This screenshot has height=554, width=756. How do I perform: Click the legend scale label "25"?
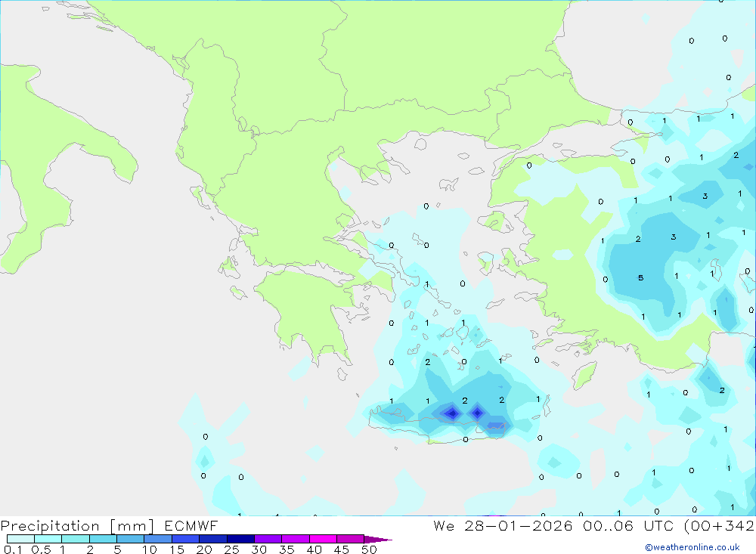click(232, 549)
